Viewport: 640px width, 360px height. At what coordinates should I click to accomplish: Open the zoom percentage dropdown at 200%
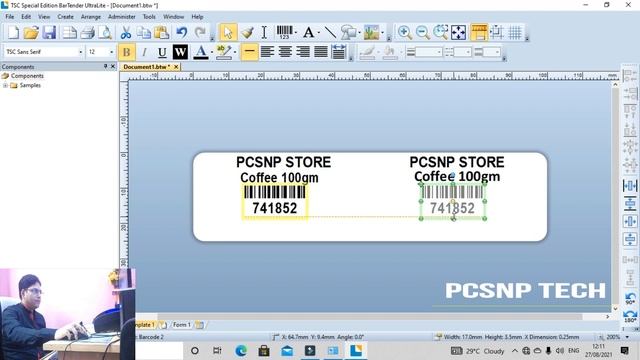tap(627, 337)
